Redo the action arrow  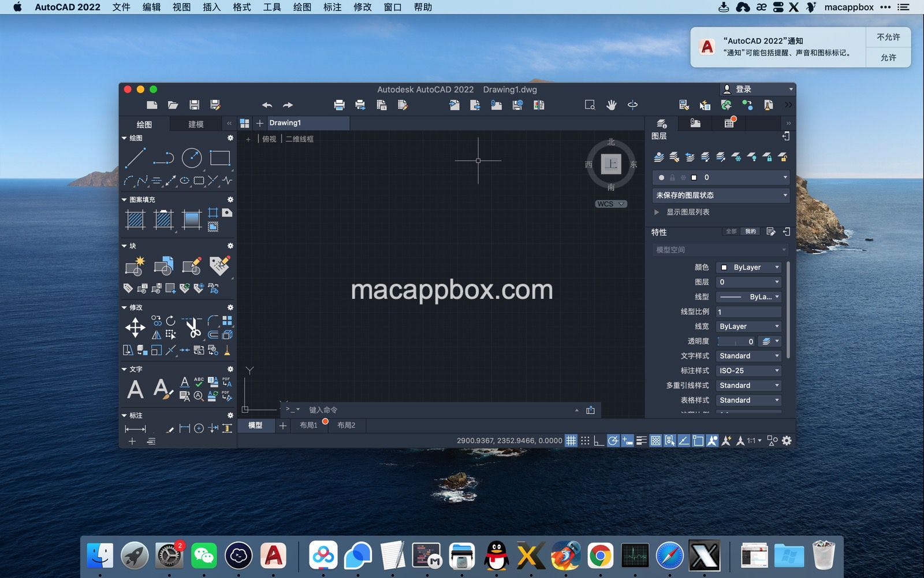[288, 105]
